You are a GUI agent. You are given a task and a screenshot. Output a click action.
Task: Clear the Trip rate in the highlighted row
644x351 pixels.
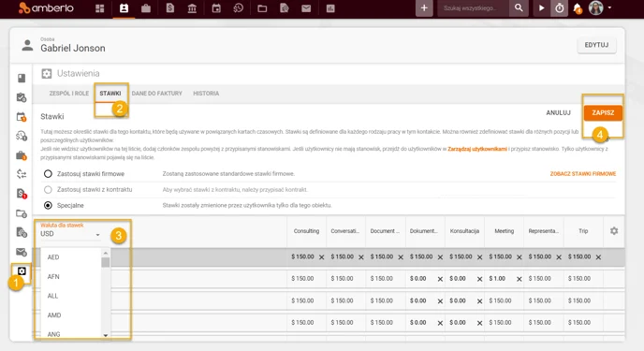coord(598,257)
